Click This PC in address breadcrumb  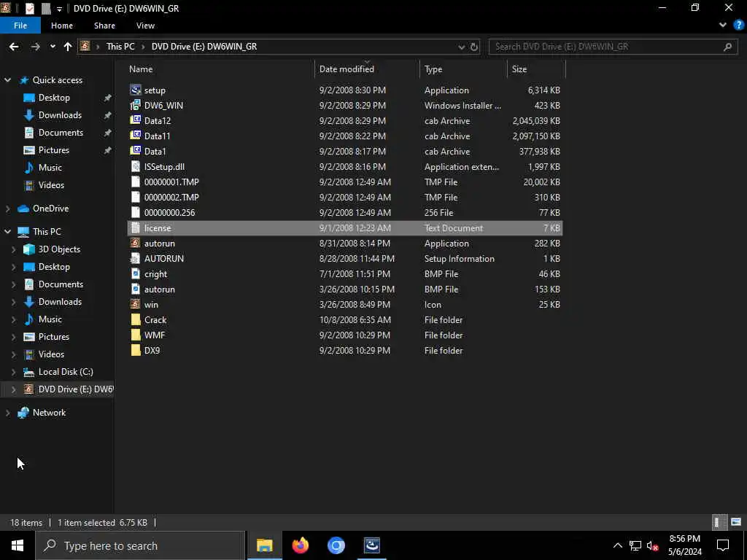(120, 47)
